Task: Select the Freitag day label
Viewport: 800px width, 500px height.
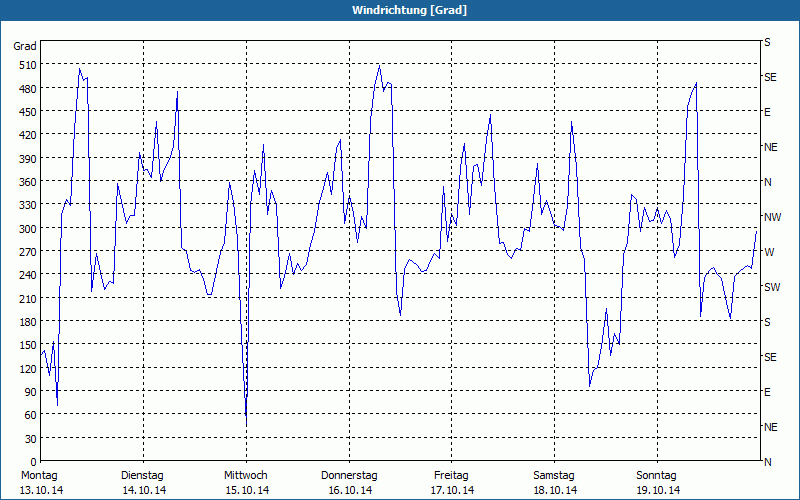Action: (x=452, y=475)
